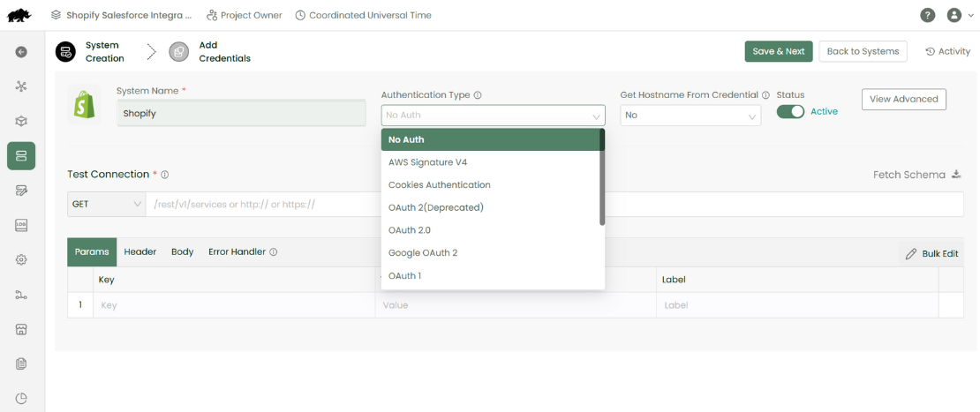Image resolution: width=980 pixels, height=412 pixels.
Task: Click the Label input in row 1
Action: [x=797, y=306]
